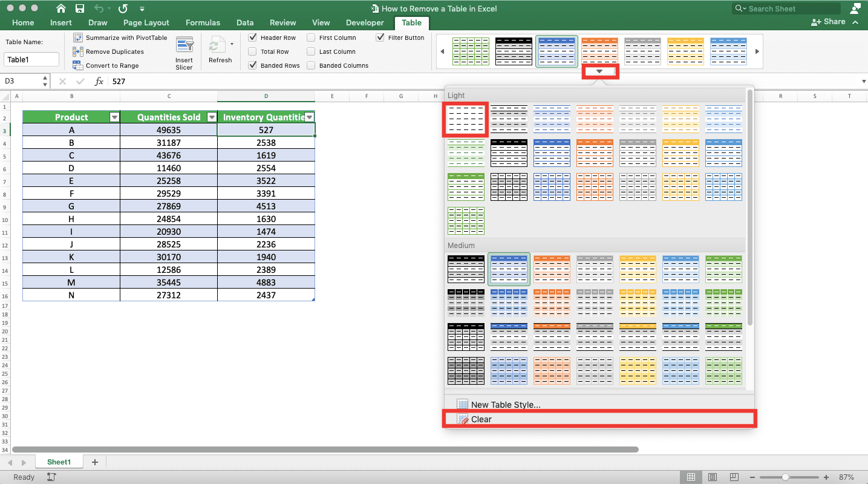Adjust the zoom slider handle
868x484 pixels.
pos(785,477)
